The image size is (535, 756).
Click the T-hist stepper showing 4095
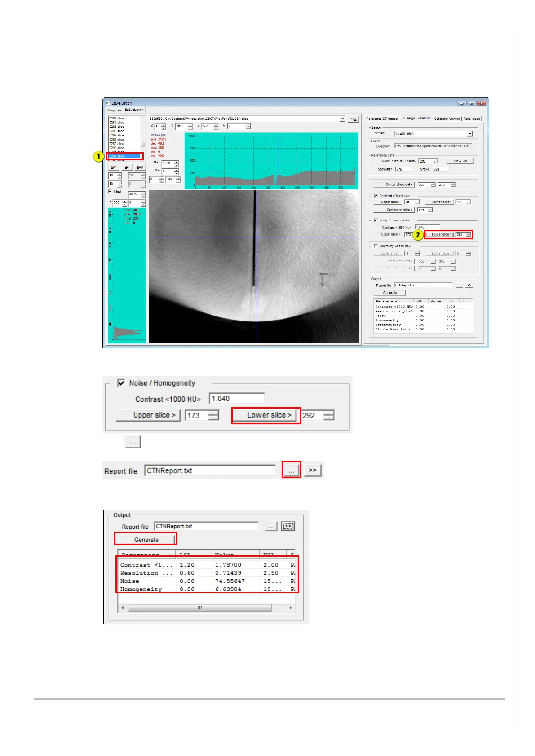click(x=137, y=194)
